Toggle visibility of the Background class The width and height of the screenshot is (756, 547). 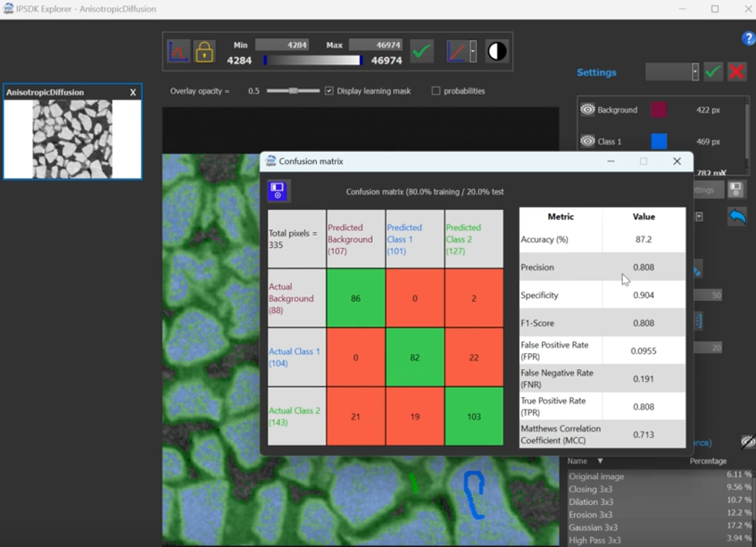[x=586, y=110]
